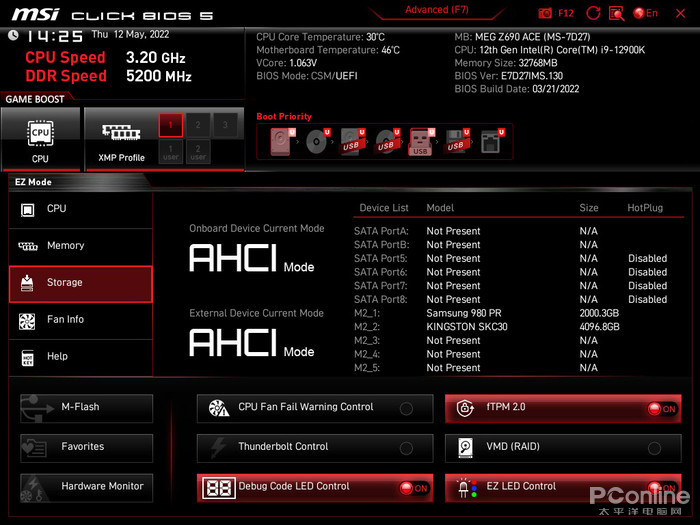The width and height of the screenshot is (700, 525).
Task: Select the USB floppy boot device icon
Action: coord(457,142)
